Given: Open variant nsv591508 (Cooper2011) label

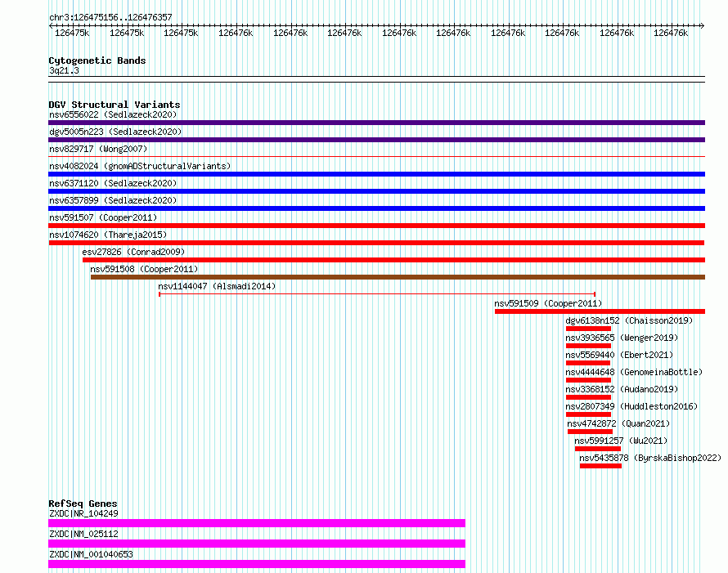Looking at the screenshot, I should click(x=144, y=269).
